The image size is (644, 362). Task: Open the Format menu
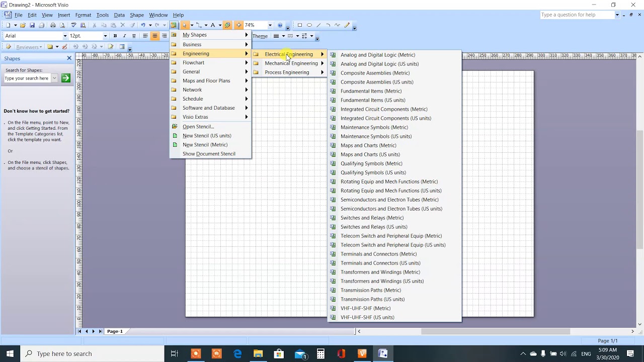(x=83, y=15)
